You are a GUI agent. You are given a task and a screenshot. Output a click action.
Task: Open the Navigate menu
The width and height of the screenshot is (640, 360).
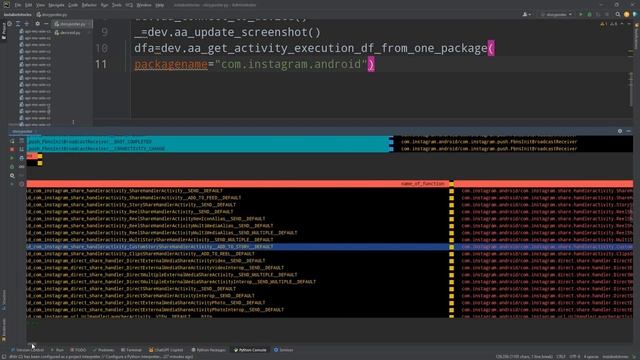pos(56,5)
